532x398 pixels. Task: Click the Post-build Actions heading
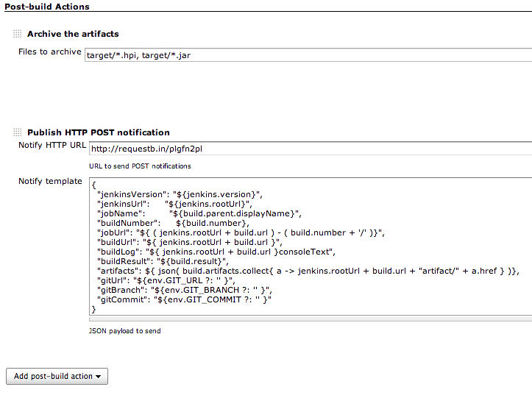tap(47, 7)
